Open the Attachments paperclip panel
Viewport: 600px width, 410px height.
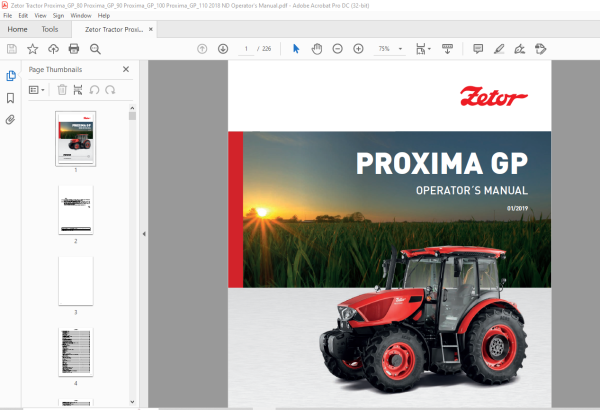pyautogui.click(x=10, y=120)
